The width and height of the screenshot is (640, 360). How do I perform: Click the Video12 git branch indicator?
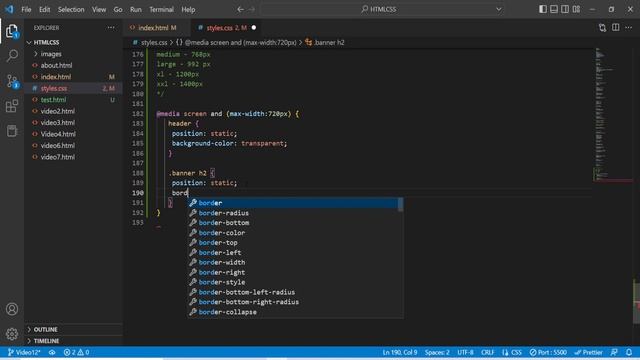pyautogui.click(x=24, y=352)
